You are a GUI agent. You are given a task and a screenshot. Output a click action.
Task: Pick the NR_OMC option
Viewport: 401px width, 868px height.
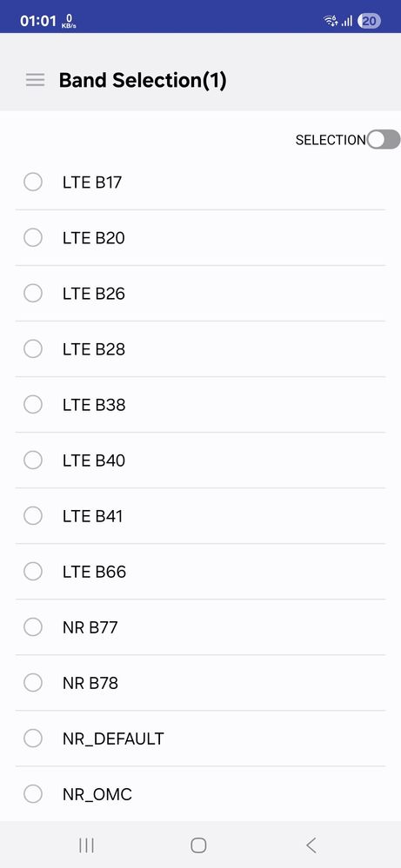[x=200, y=794]
